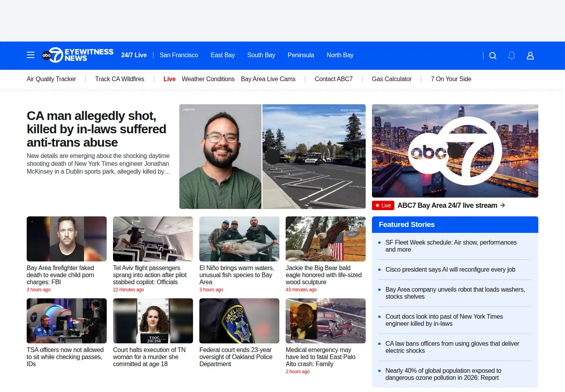Open the lead story photo of man and parking lot
Screen dimensions: 565x392
(x=272, y=156)
